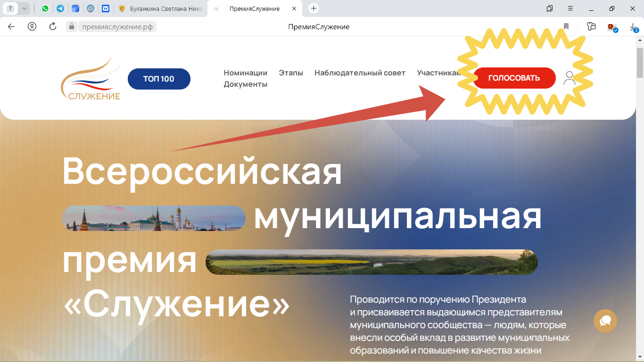Open the user profile icon next to ГОЛОСОВАТЬ
This screenshot has width=644, height=362.
pyautogui.click(x=570, y=78)
